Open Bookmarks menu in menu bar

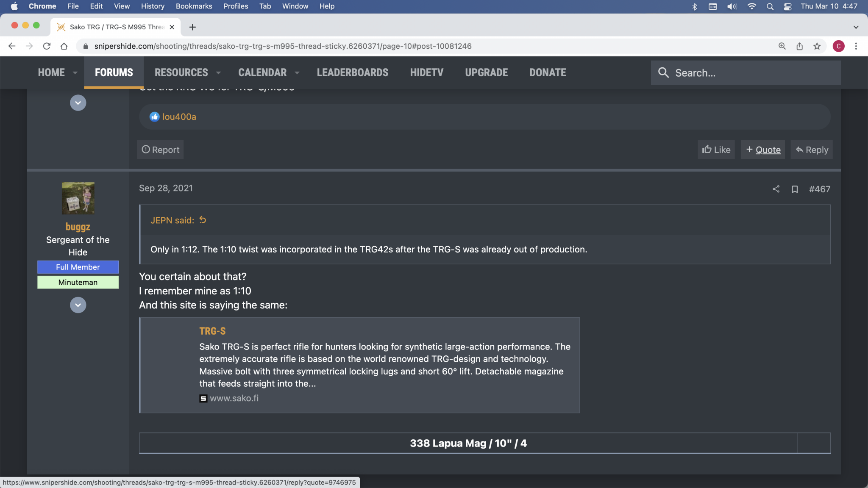[x=194, y=6]
